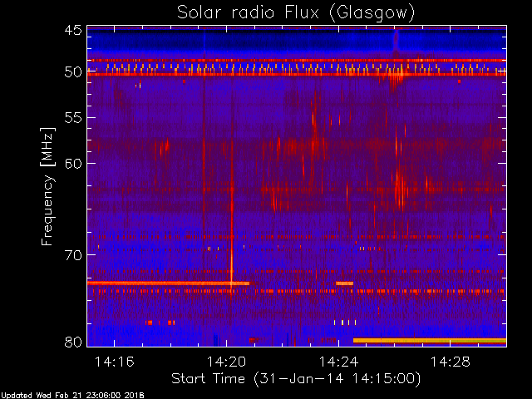Screen dimensions: 532x399
Task: Click the 50 frequency tick label
Action: pyautogui.click(x=73, y=72)
